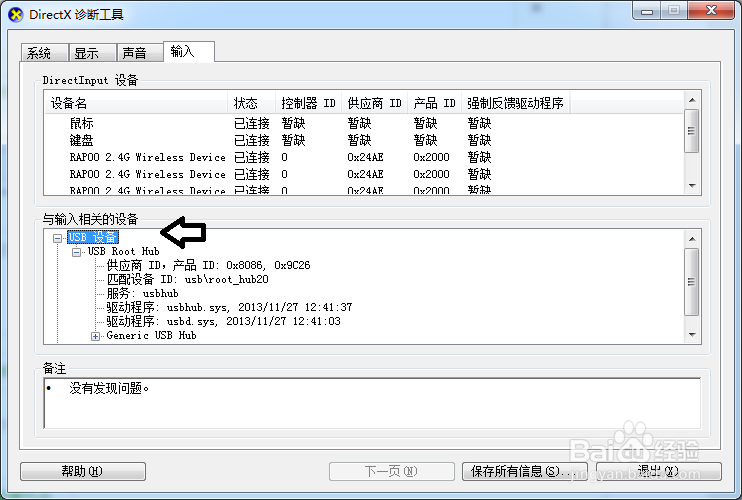Image resolution: width=742 pixels, height=500 pixels.
Task: Select the 鼠标 device row
Action: click(364, 123)
